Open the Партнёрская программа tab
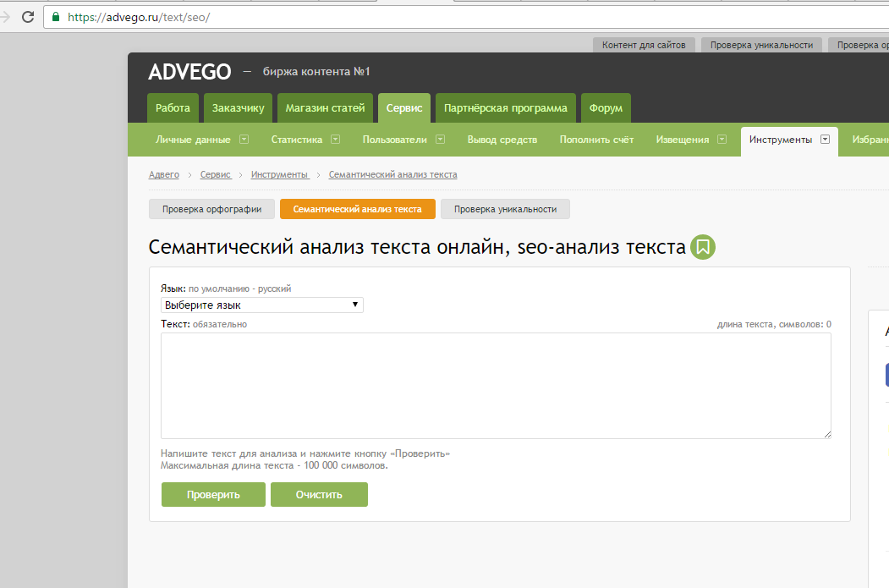Viewport: 889px width, 588px height. tap(506, 107)
